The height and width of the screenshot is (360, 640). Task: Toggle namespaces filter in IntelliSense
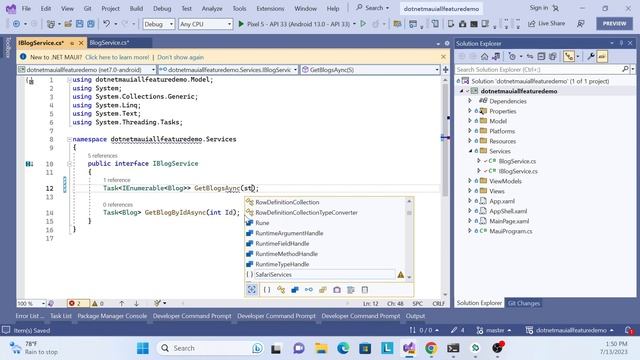coord(267,290)
